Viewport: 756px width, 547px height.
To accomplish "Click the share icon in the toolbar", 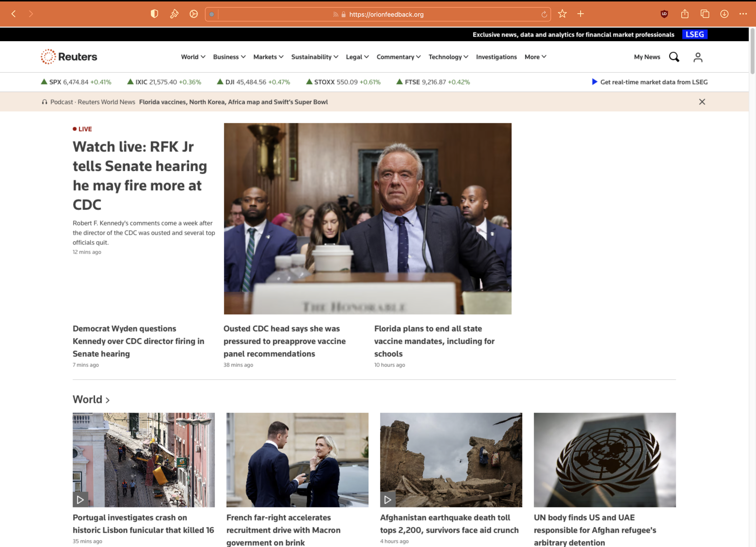I will 685,14.
